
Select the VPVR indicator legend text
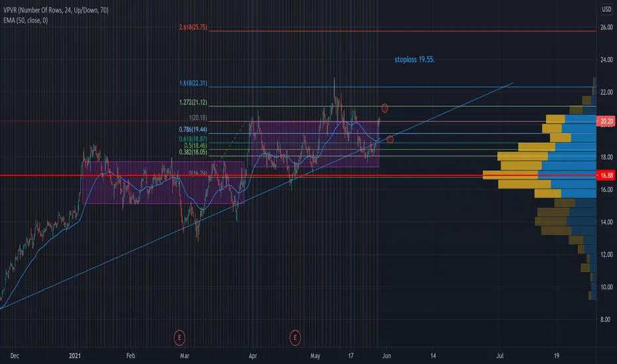(56, 10)
